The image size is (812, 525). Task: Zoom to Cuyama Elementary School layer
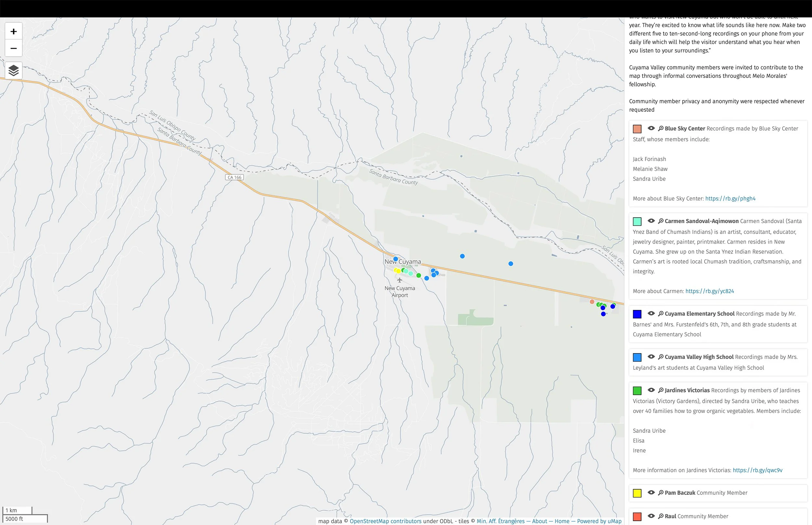pos(660,314)
